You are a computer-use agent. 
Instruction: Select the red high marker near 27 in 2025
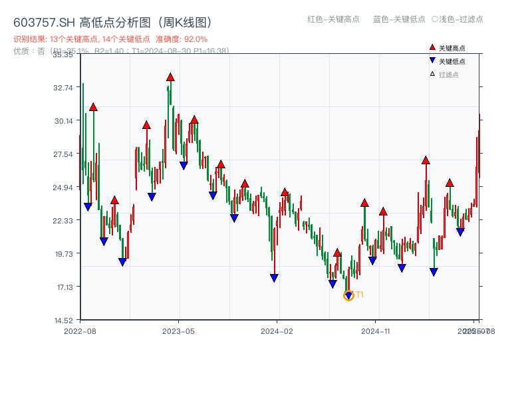tap(426, 160)
